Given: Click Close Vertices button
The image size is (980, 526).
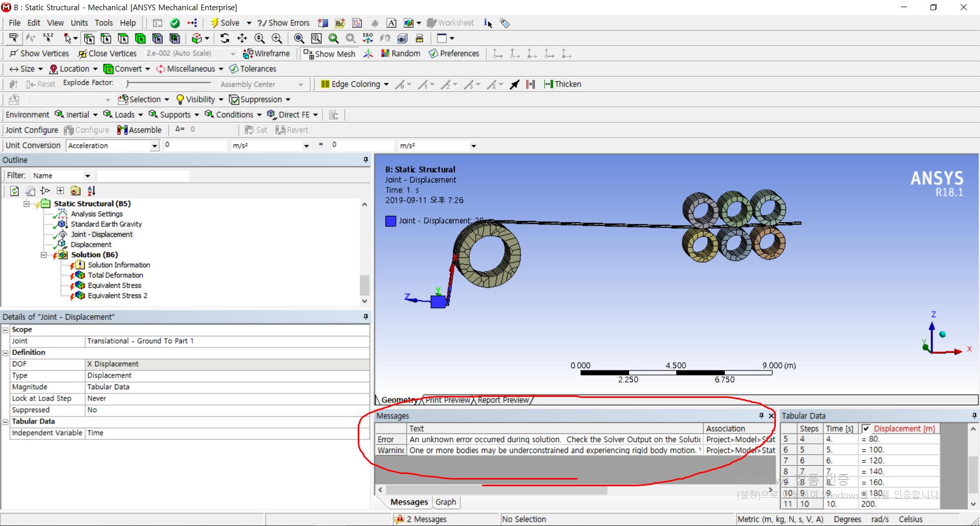Looking at the screenshot, I should [107, 54].
